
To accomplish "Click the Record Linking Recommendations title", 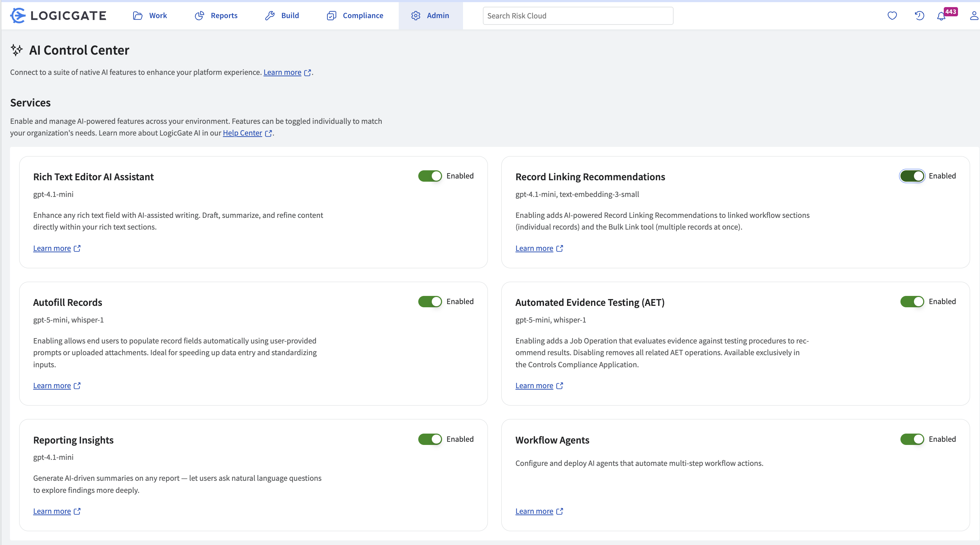I will click(590, 177).
